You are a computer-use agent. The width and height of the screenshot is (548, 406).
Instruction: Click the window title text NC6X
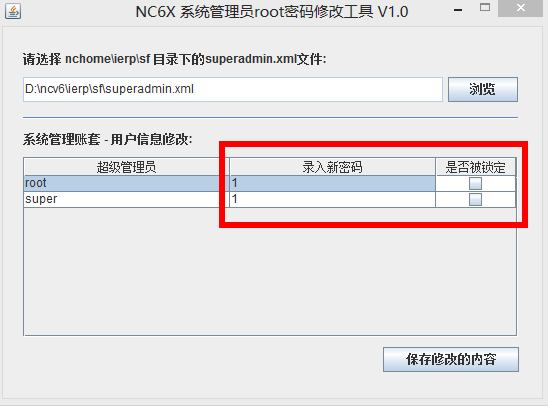pyautogui.click(x=272, y=12)
